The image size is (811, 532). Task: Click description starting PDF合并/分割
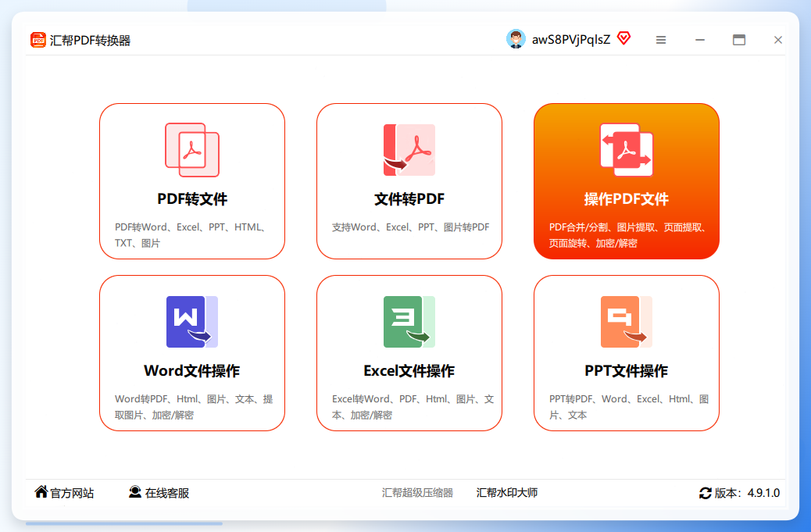[628, 235]
